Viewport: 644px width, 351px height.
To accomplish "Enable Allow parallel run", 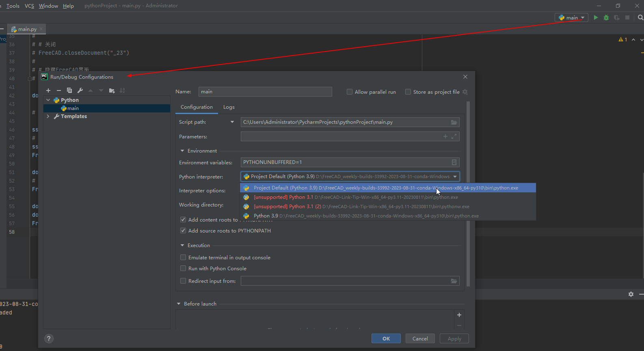I will 350,92.
